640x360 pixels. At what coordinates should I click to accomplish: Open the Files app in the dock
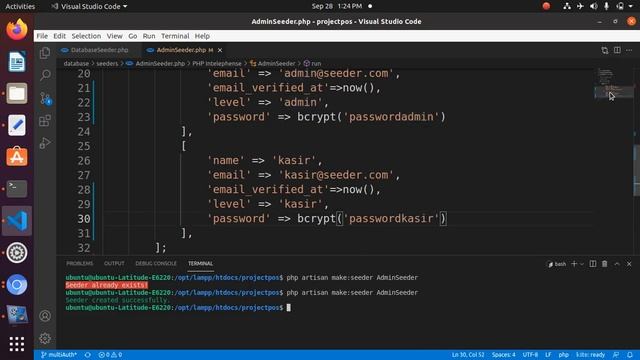[17, 93]
